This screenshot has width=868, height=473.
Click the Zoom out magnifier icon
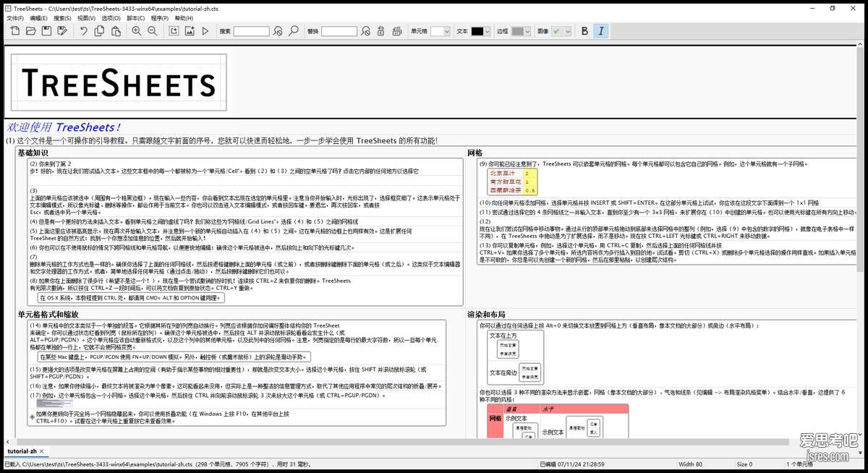[152, 31]
